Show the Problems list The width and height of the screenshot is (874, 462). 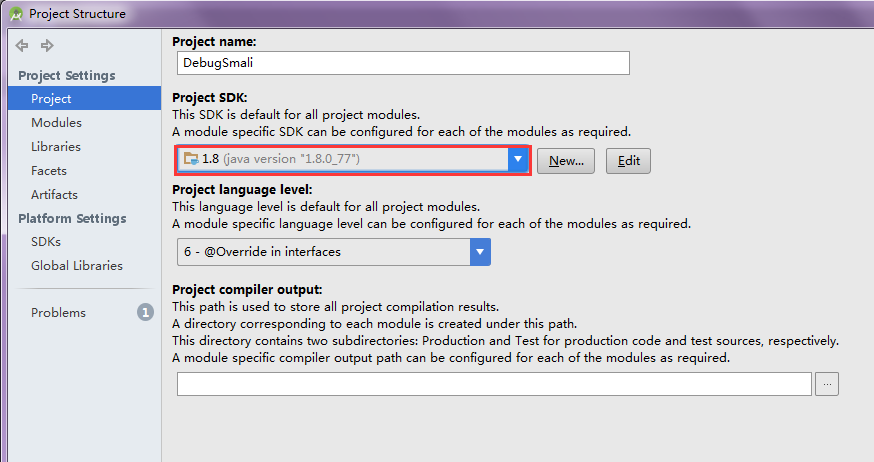point(58,313)
